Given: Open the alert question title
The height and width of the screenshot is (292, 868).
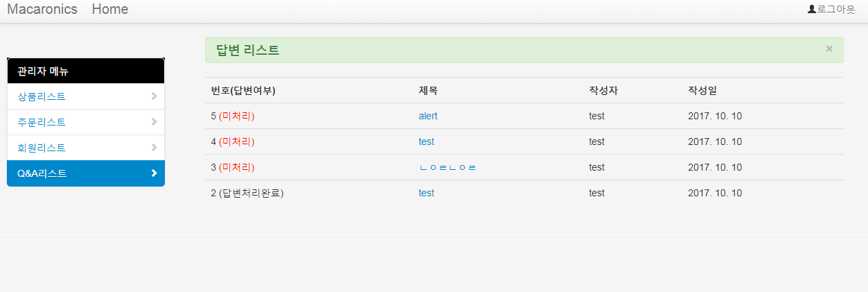Looking at the screenshot, I should click(428, 116).
